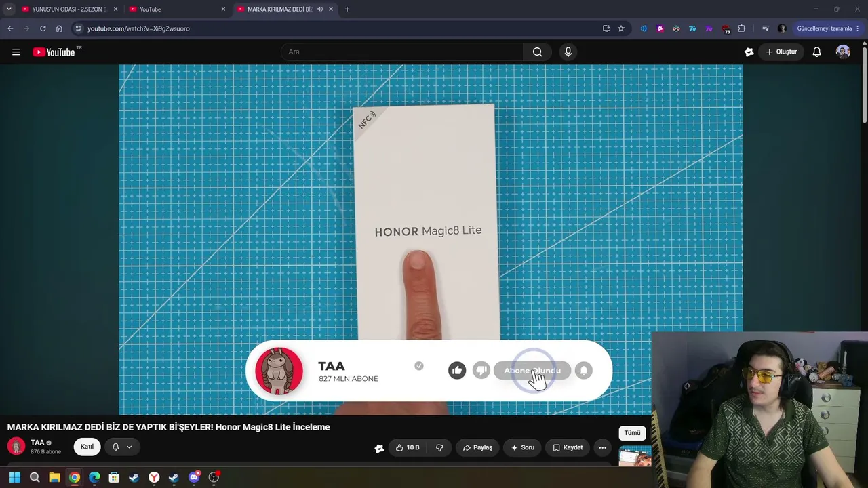The width and height of the screenshot is (868, 488).
Task: Click the Katıl join button
Action: (x=87, y=447)
